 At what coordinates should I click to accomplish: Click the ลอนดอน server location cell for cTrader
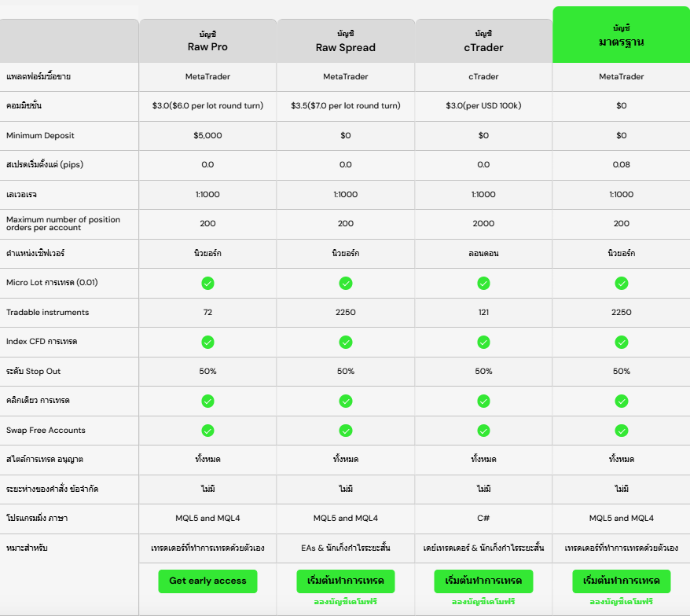(x=483, y=253)
